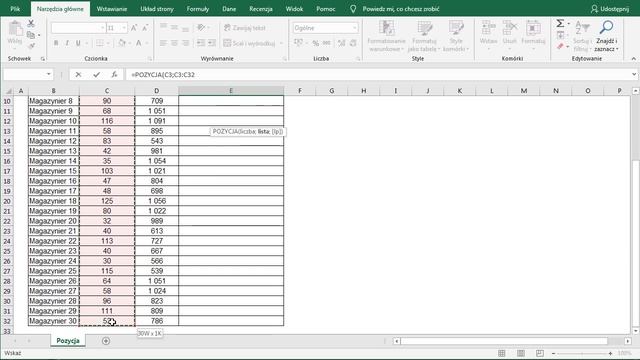Image resolution: width=640 pixels, height=360 pixels.
Task: Click the Udostępnij share button
Action: coord(610,9)
